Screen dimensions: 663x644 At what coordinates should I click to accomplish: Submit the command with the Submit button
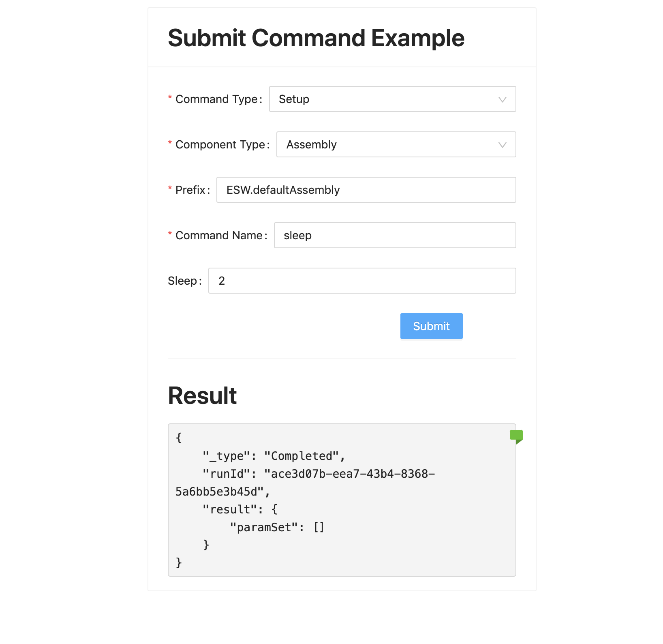(x=431, y=326)
